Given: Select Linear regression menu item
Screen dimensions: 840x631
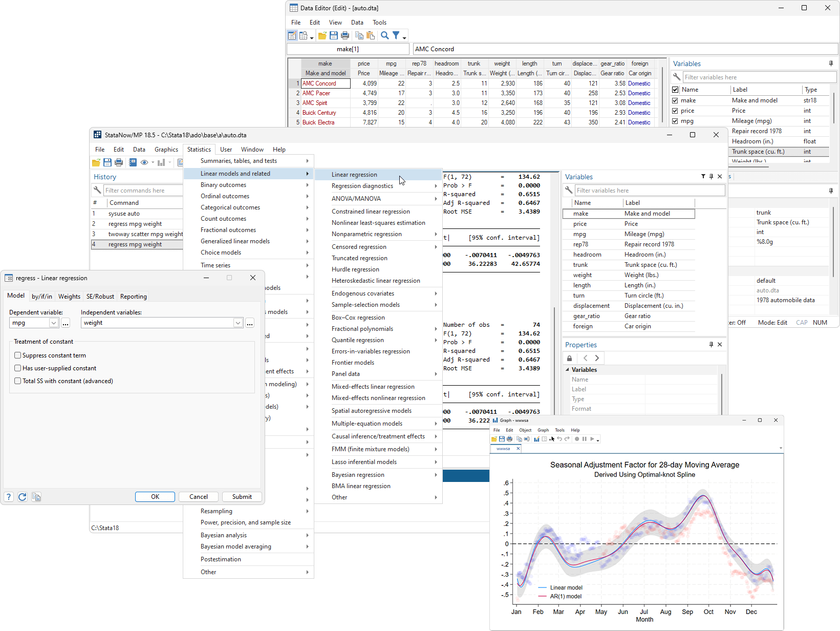Looking at the screenshot, I should [x=378, y=175].
